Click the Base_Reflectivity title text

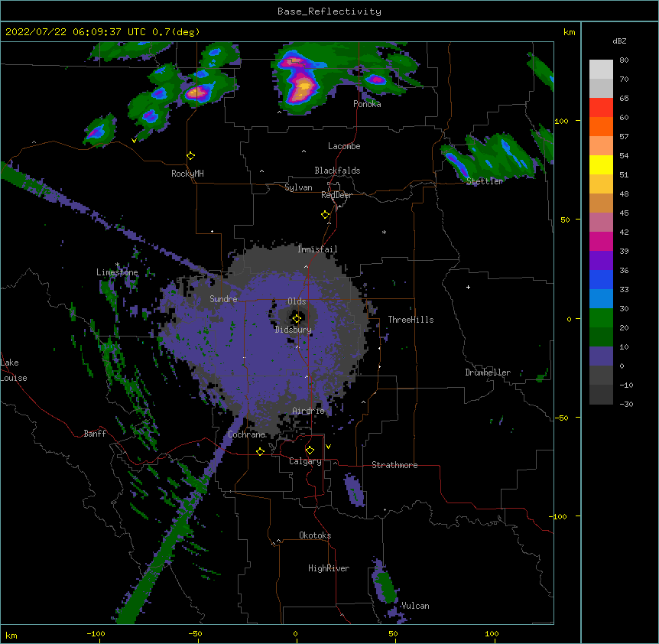(329, 11)
